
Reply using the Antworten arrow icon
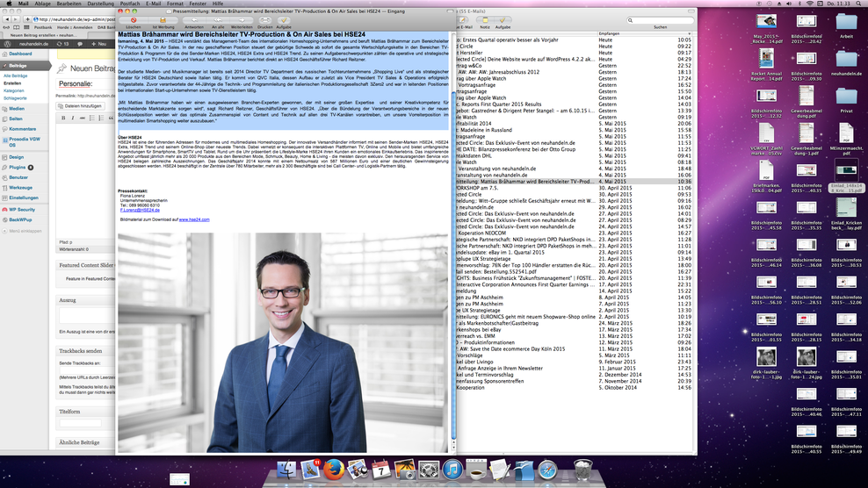(x=194, y=20)
